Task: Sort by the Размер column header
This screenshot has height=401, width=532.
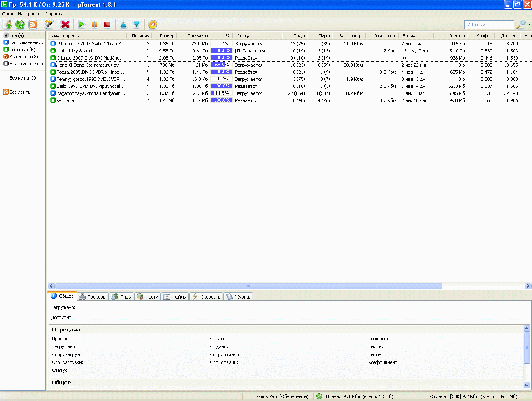Action: tap(164, 36)
